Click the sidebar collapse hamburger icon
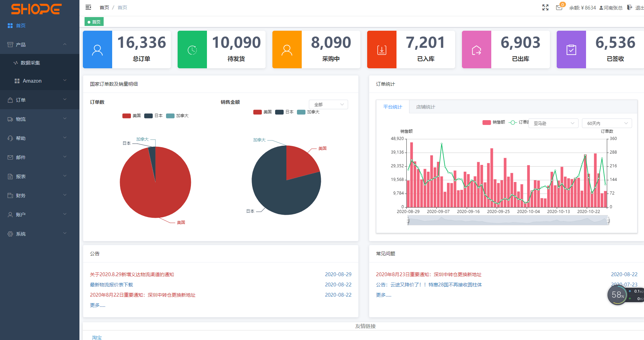Screen dimensions: 644x340 pos(88,7)
